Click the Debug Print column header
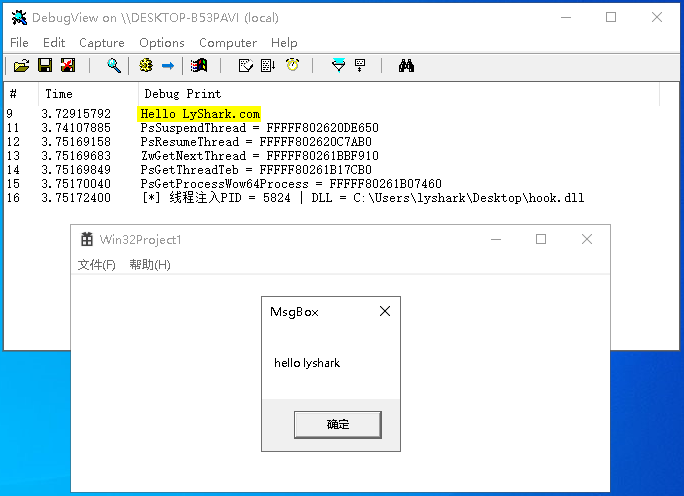Screen dimensions: 684x496 click(x=399, y=94)
